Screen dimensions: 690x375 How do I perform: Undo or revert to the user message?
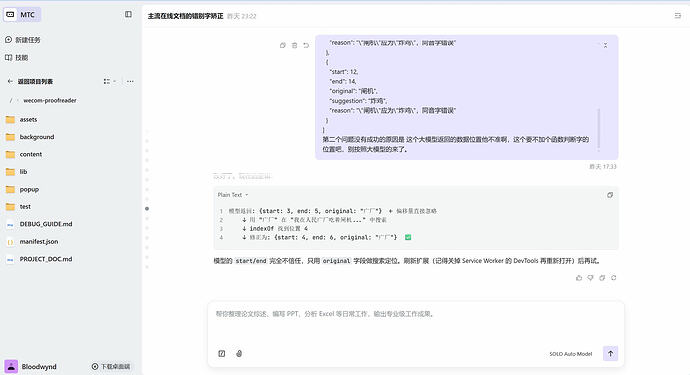(x=306, y=45)
